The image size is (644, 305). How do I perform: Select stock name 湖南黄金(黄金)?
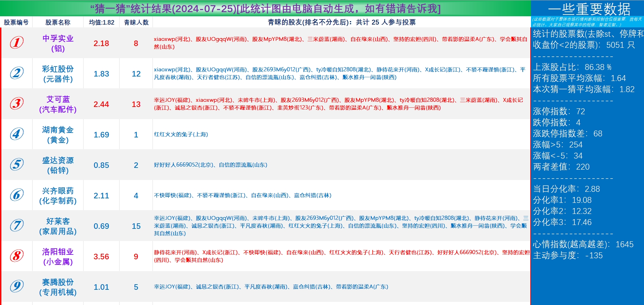[x=58, y=135]
